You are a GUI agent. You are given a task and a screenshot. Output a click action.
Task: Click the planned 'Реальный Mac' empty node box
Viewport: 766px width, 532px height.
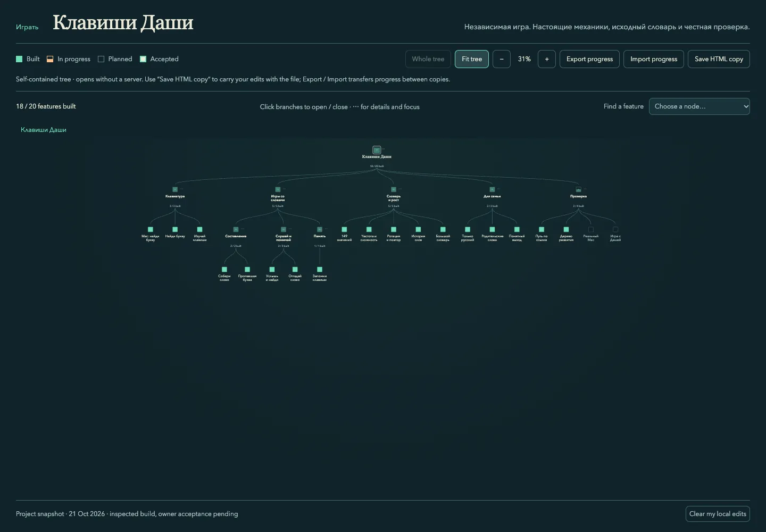(591, 229)
